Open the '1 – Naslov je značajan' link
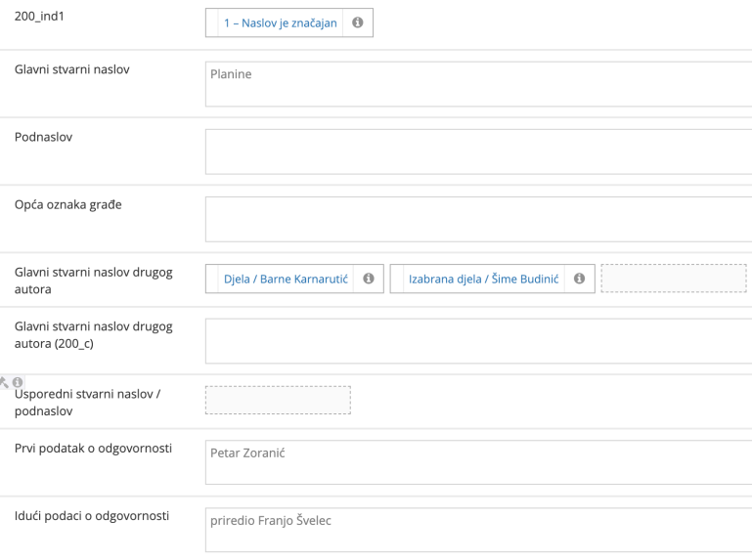The image size is (752, 560). pyautogui.click(x=280, y=23)
